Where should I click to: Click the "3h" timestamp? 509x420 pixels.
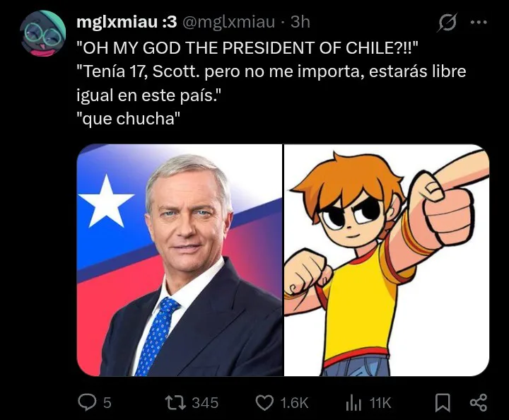(300, 22)
